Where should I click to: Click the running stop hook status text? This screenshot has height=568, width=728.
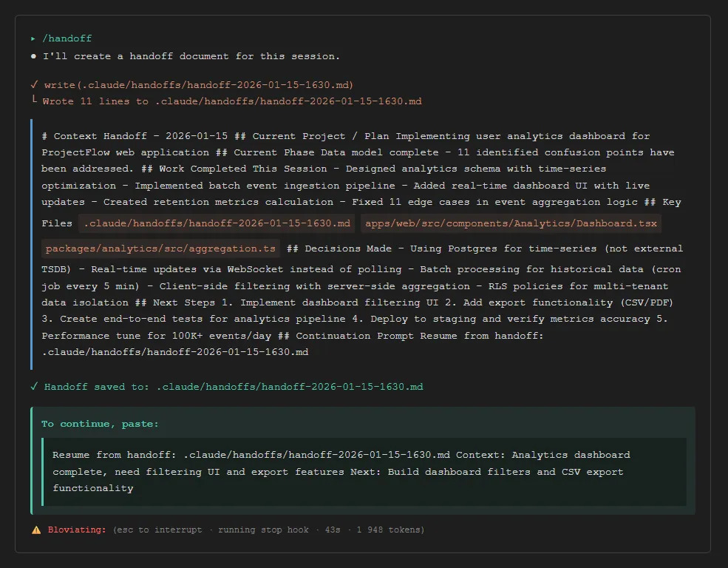(264, 530)
